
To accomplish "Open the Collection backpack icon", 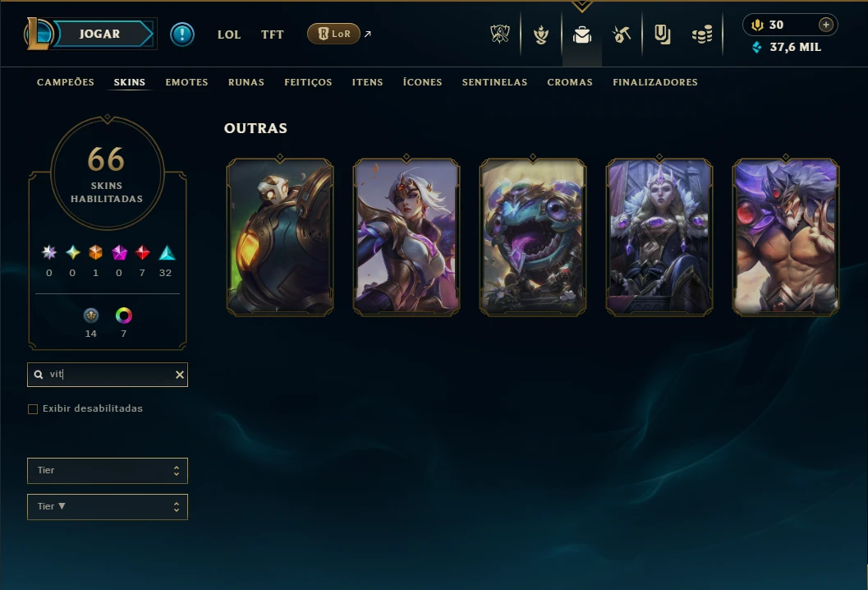I will coord(581,35).
